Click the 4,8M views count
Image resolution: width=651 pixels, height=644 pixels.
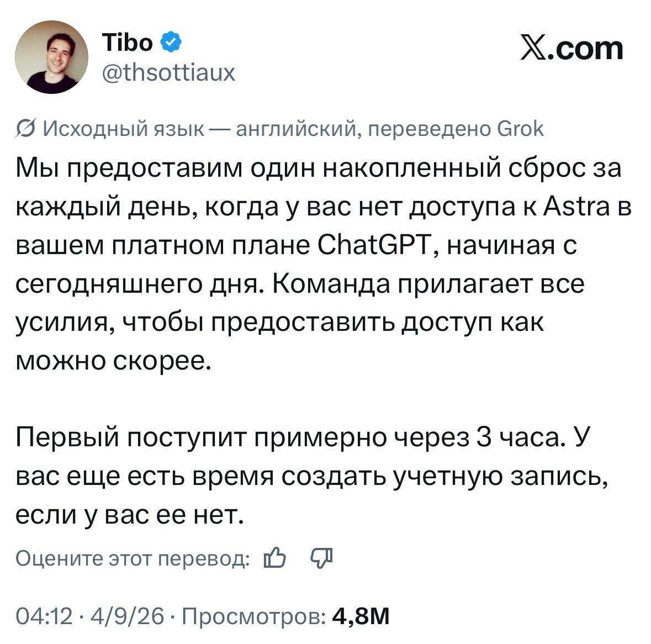pos(361,616)
